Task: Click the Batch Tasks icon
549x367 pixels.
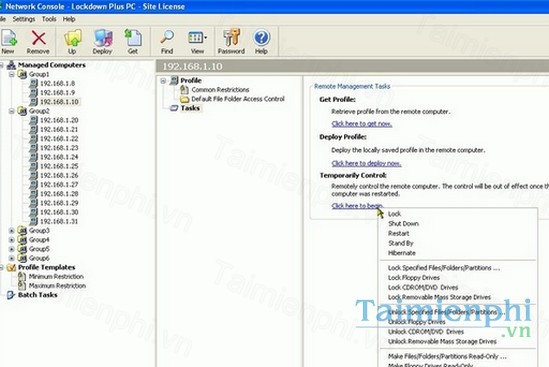Action: 11,295
